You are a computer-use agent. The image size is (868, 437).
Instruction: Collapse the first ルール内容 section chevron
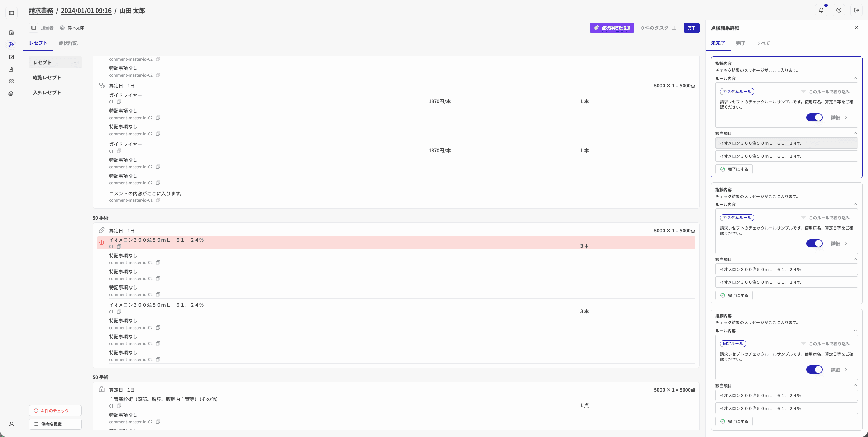point(855,78)
